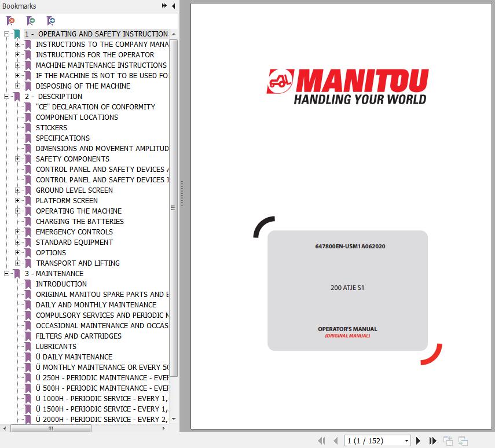Collapse the '1 - OPERATING AND SAFETY INSTRUCTION' node

[6, 34]
